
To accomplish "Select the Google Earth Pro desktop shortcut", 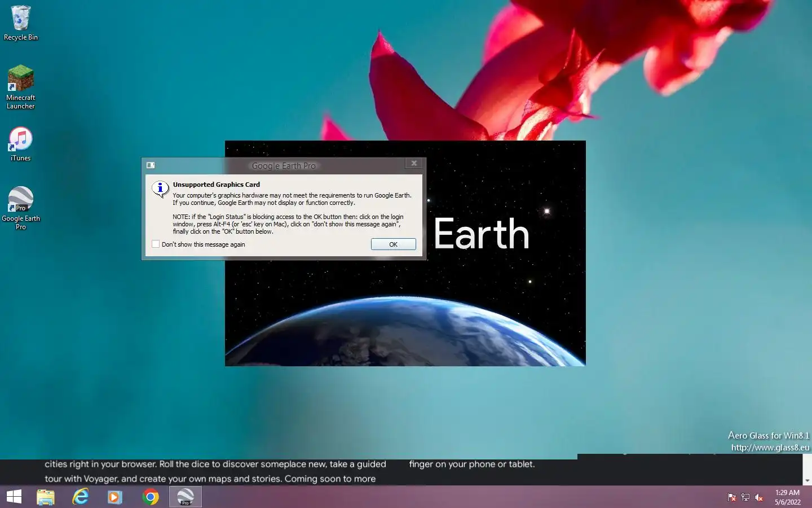I will [x=21, y=208].
